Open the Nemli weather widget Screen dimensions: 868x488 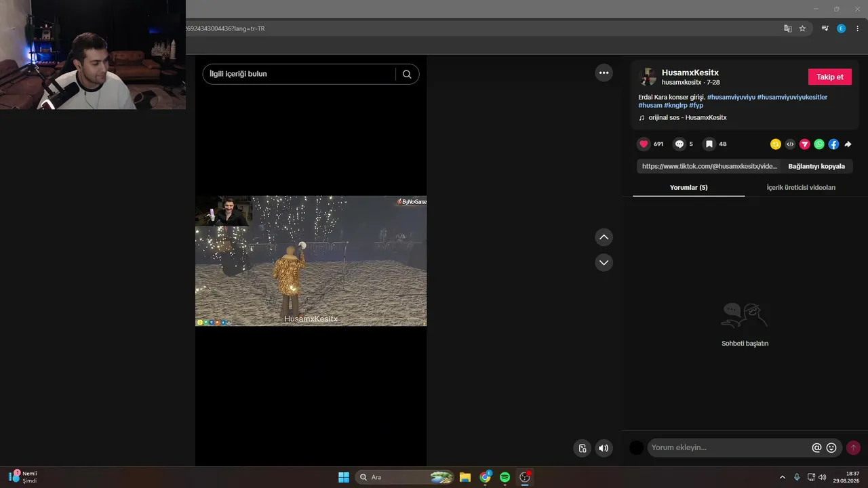[22, 477]
